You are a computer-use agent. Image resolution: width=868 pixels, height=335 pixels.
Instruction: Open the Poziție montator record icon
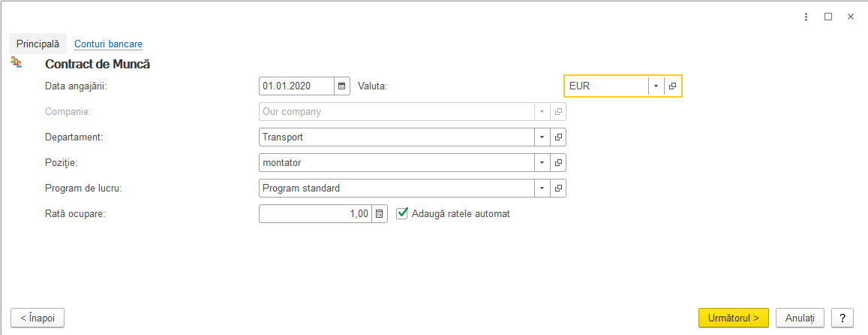(x=559, y=162)
